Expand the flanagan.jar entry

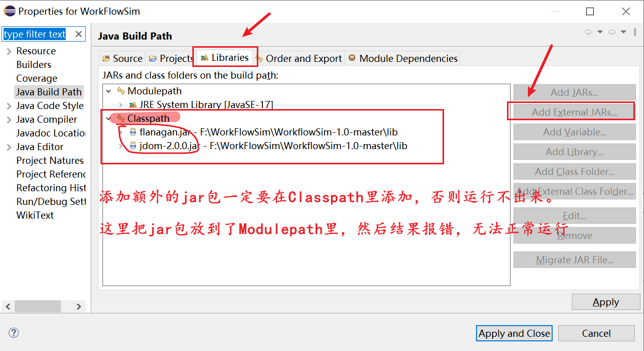[x=120, y=132]
